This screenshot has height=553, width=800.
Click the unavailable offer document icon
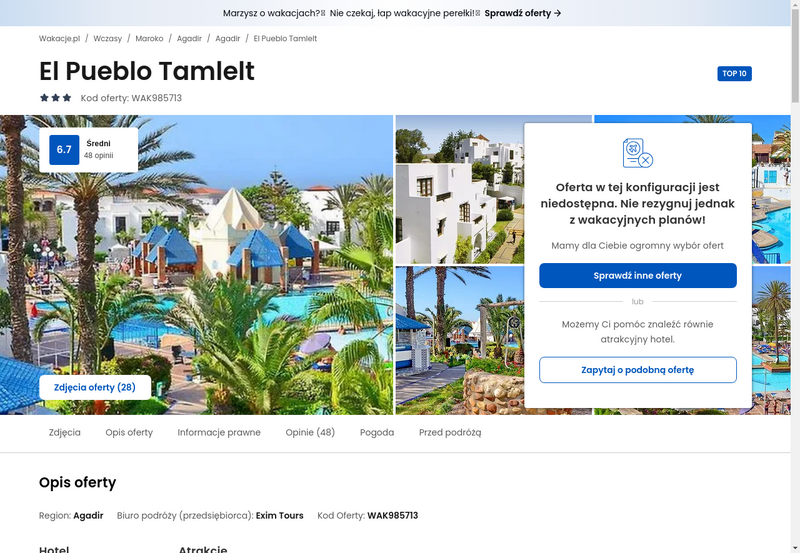tap(638, 153)
